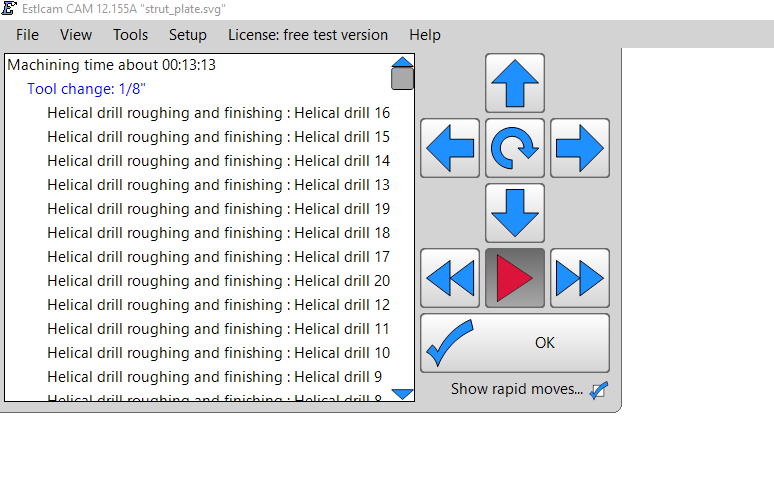Click the right arrow pan button
774x498 pixels.
[x=580, y=148]
